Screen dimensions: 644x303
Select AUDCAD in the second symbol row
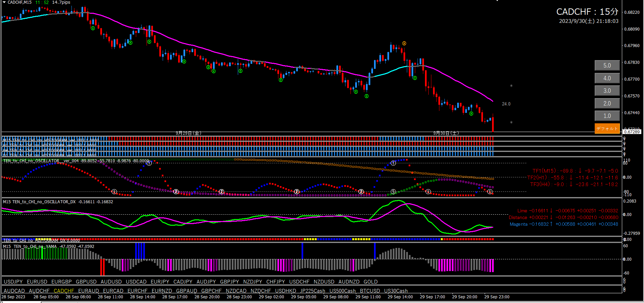point(14,291)
